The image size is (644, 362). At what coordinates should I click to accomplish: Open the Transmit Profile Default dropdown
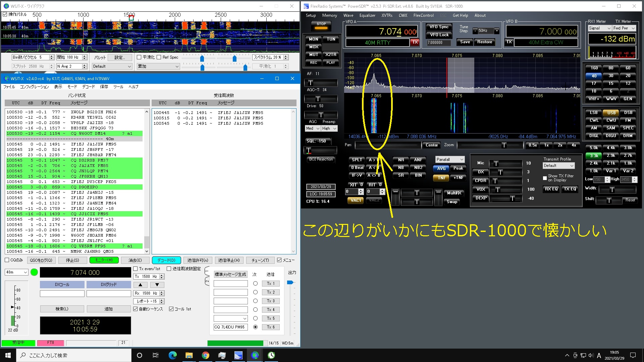(558, 166)
